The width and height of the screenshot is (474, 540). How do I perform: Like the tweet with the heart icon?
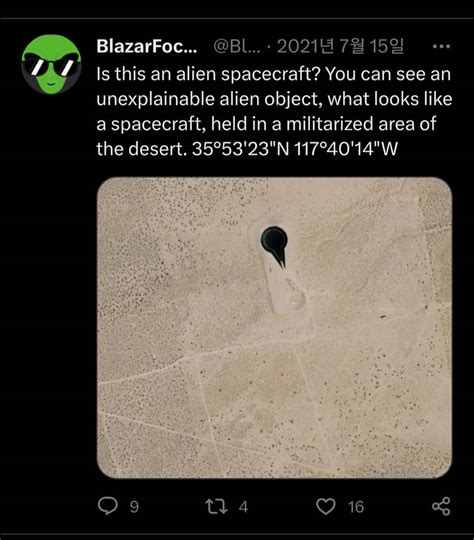point(326,507)
